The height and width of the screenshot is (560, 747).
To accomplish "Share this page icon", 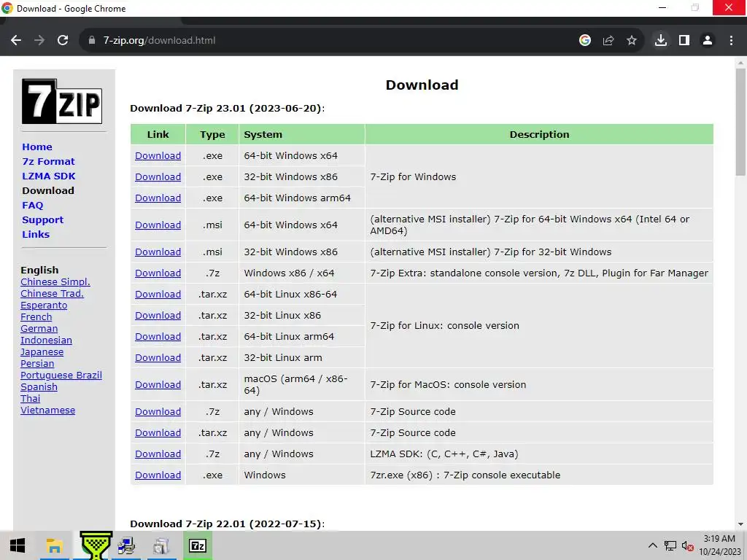I will coord(608,41).
